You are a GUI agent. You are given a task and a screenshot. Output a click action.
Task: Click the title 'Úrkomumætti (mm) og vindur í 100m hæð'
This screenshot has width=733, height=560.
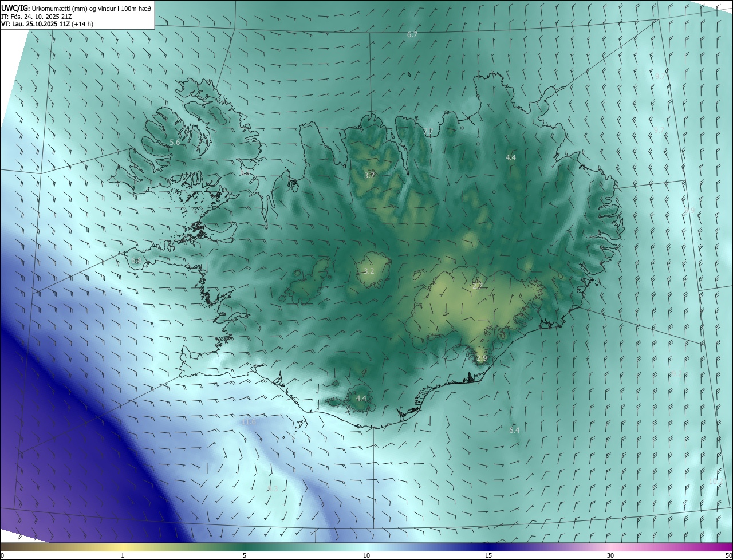(90, 8)
